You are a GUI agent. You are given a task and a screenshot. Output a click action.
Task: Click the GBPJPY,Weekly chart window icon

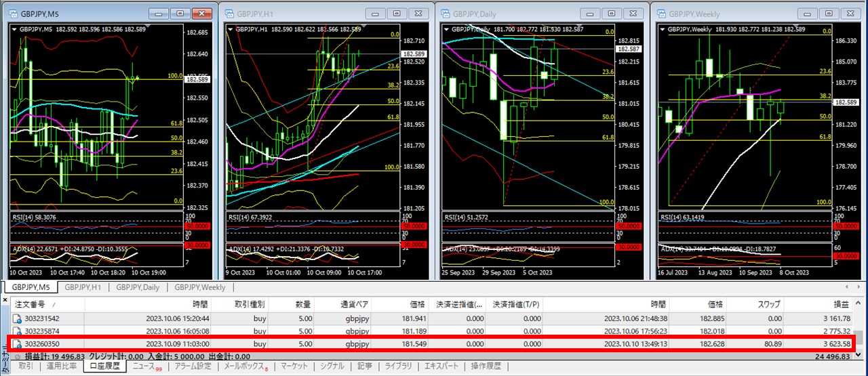tap(661, 12)
